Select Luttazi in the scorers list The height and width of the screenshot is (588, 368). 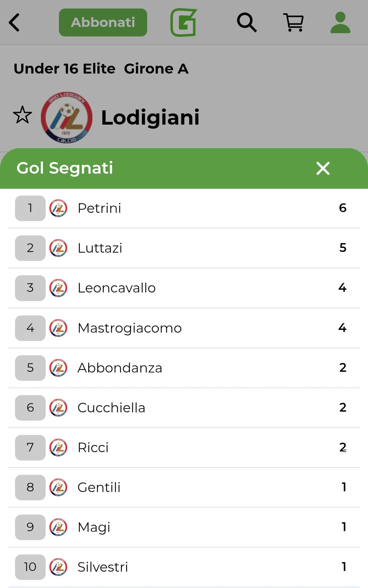pos(100,248)
